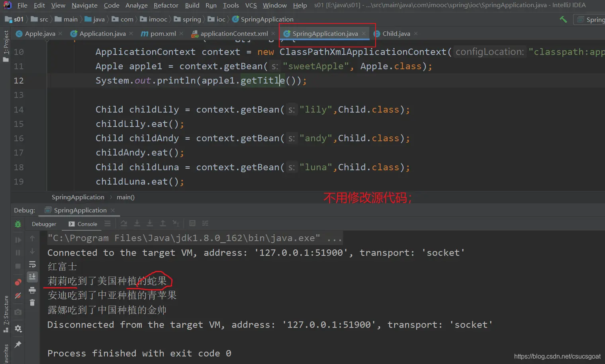Open the Refactor menu
Viewport: 605px width, 364px height.
(166, 5)
